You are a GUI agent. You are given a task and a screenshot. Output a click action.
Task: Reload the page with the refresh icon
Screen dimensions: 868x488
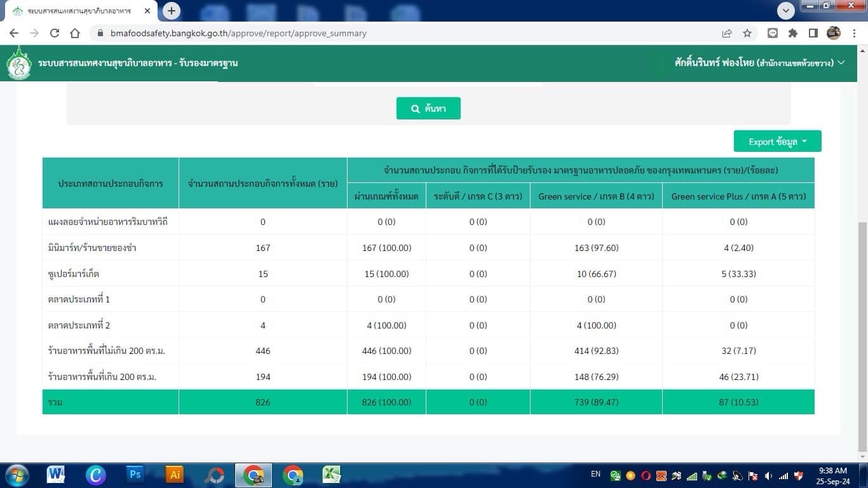pyautogui.click(x=55, y=33)
